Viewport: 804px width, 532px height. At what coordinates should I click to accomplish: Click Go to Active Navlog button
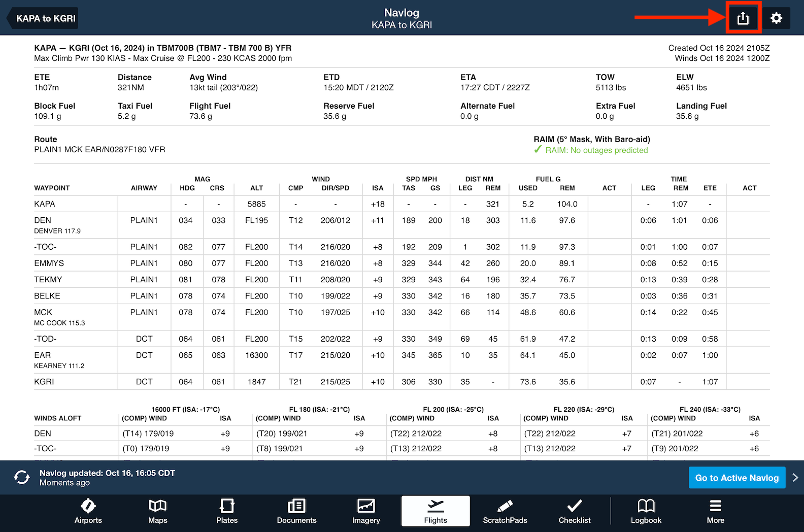click(x=737, y=478)
